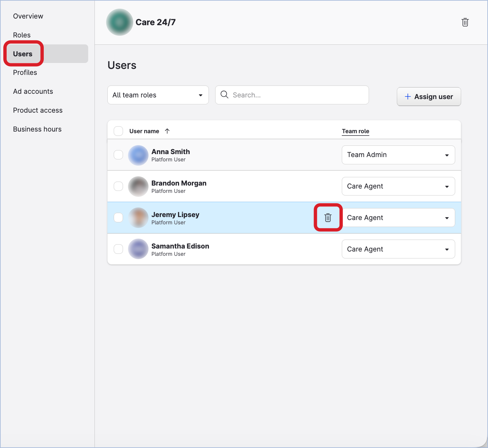Screen dimensions: 488x448
Task: Tick the select-all checkbox in table header
Action: coord(118,131)
